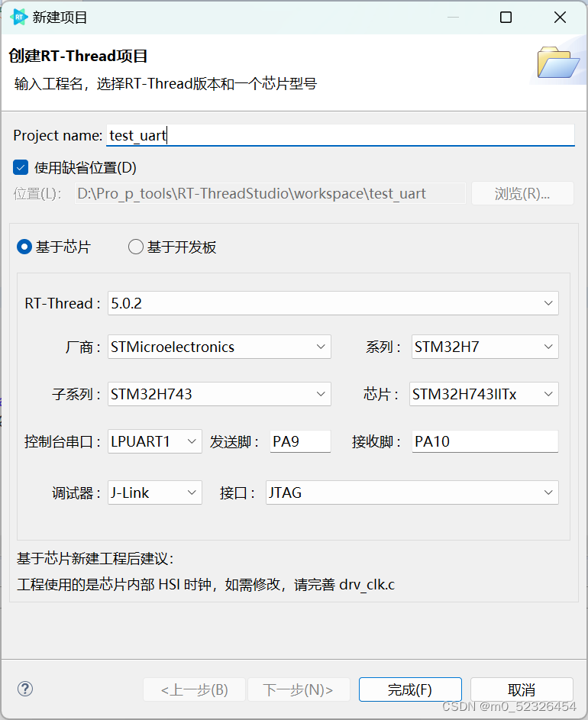Click the 控制台串口 label
The image size is (588, 720).
tap(63, 442)
